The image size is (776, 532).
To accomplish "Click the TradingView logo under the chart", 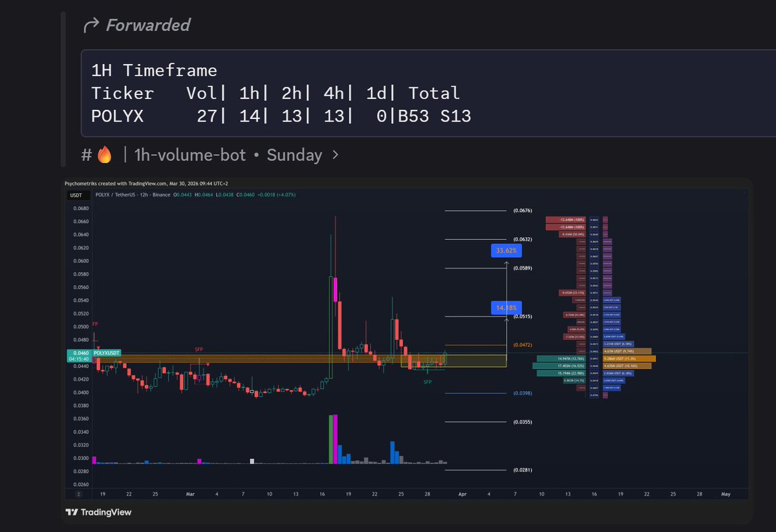I will pos(98,512).
